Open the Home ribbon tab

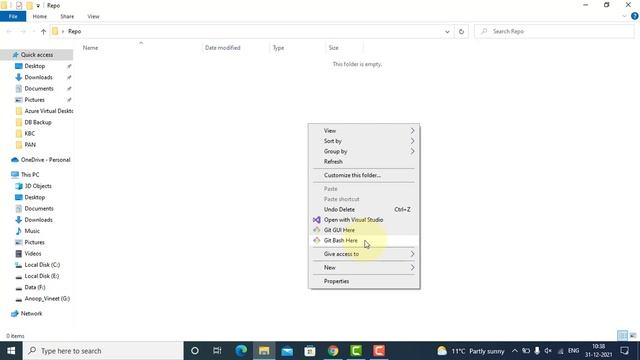[x=40, y=16]
